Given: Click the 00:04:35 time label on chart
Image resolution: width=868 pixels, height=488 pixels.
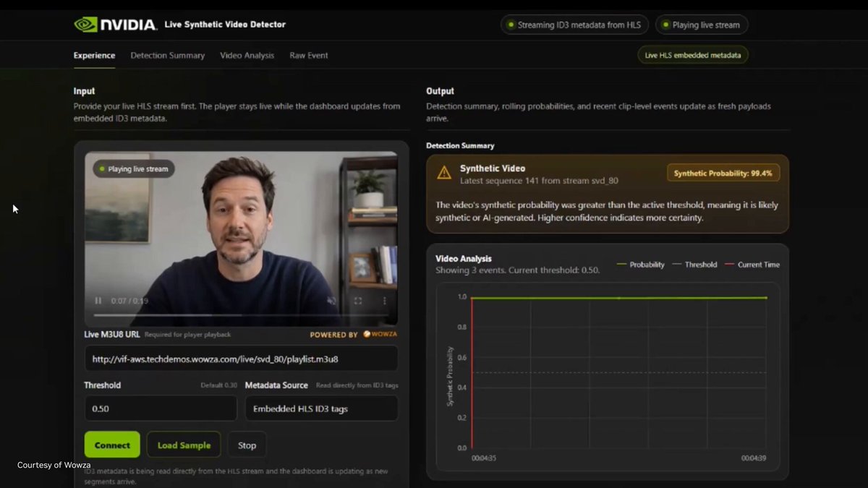Looking at the screenshot, I should [484, 458].
